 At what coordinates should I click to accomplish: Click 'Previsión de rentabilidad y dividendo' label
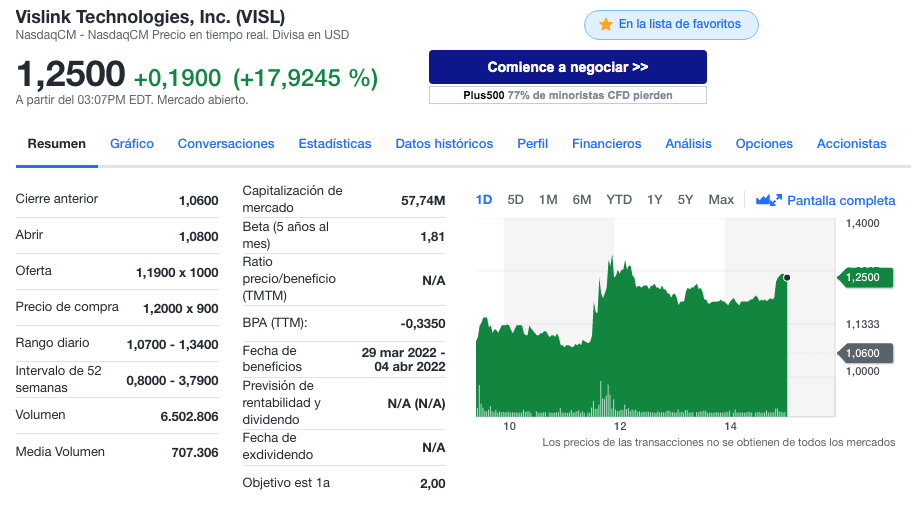pos(282,402)
